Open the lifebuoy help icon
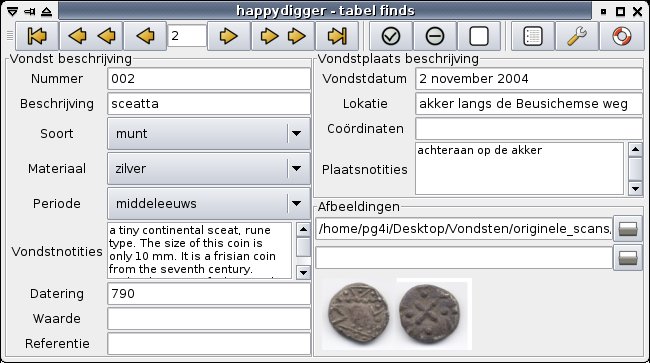The height and width of the screenshot is (363, 650). (x=621, y=36)
